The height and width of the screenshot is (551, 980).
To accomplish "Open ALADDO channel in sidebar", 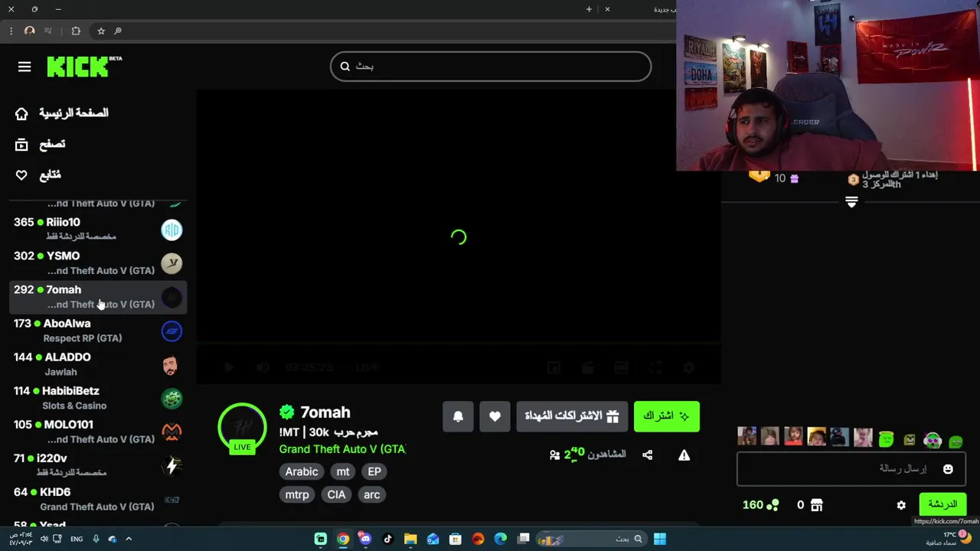I will click(x=98, y=364).
